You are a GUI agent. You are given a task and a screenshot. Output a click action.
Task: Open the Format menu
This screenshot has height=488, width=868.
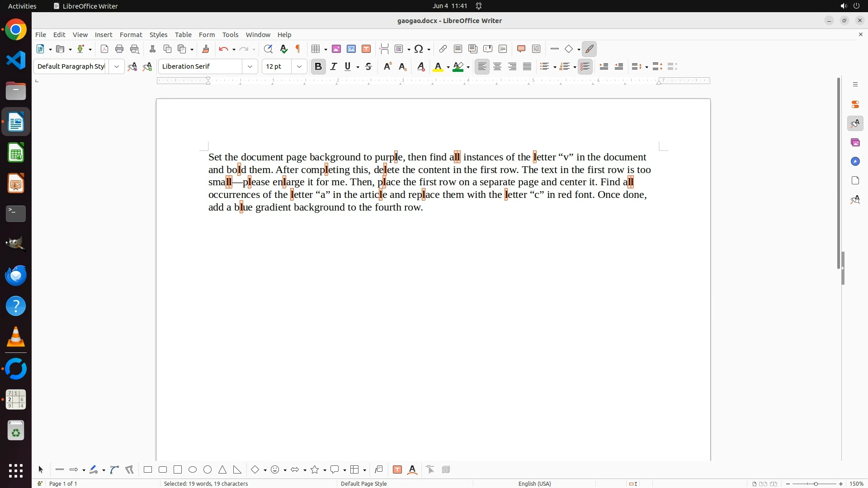(131, 35)
